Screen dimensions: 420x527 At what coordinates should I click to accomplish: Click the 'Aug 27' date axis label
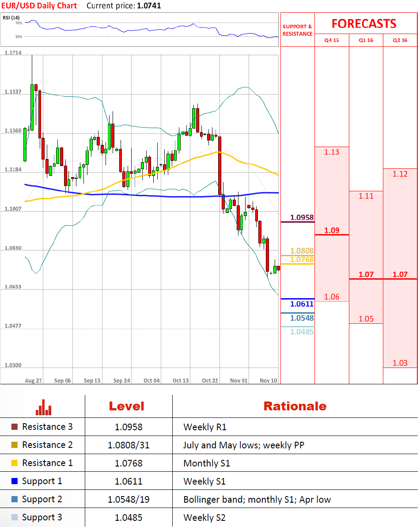(33, 381)
